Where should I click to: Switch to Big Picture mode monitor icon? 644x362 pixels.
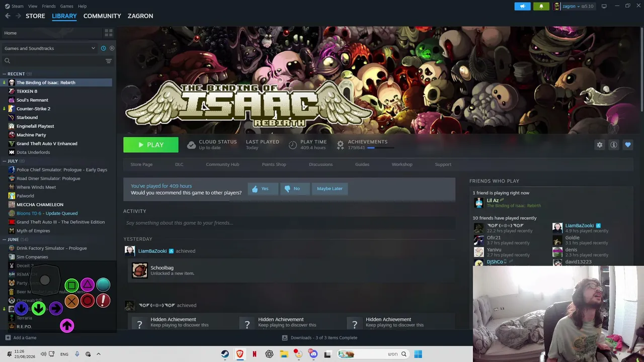pos(604,6)
